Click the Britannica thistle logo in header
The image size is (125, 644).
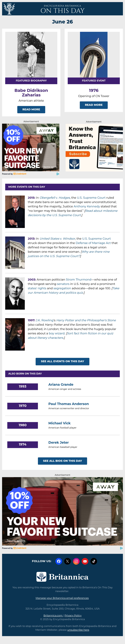pos(9,9)
